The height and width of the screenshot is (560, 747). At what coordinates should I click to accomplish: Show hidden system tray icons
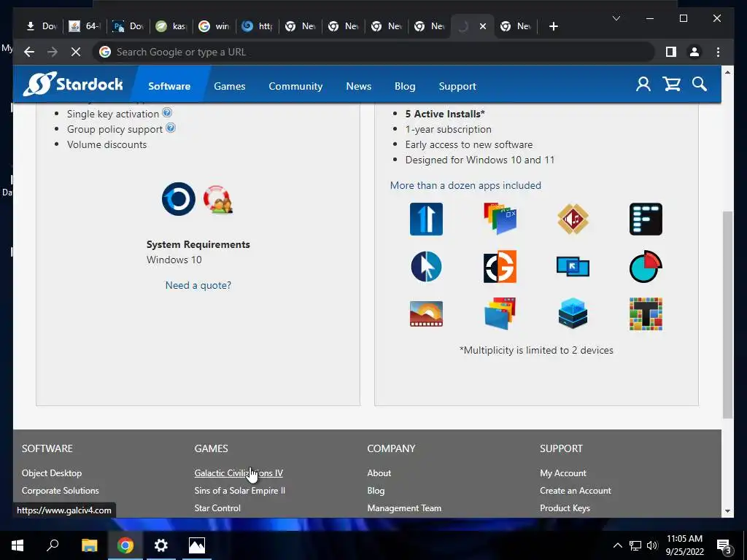617,545
